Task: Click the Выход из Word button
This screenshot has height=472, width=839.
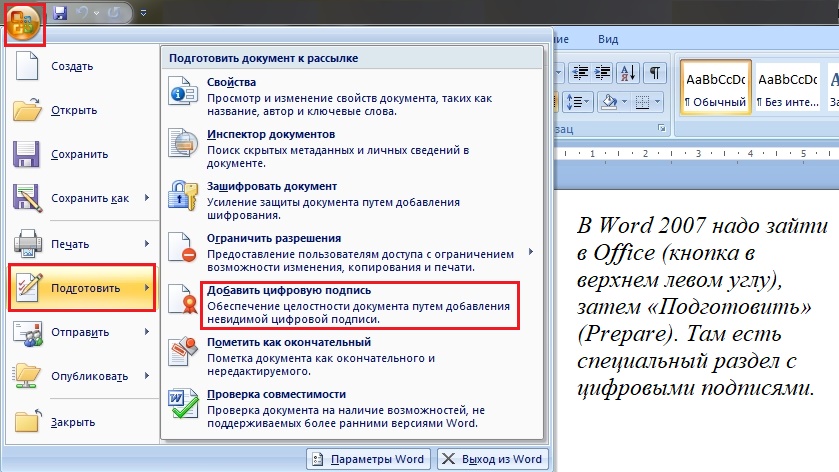Action: click(490, 459)
